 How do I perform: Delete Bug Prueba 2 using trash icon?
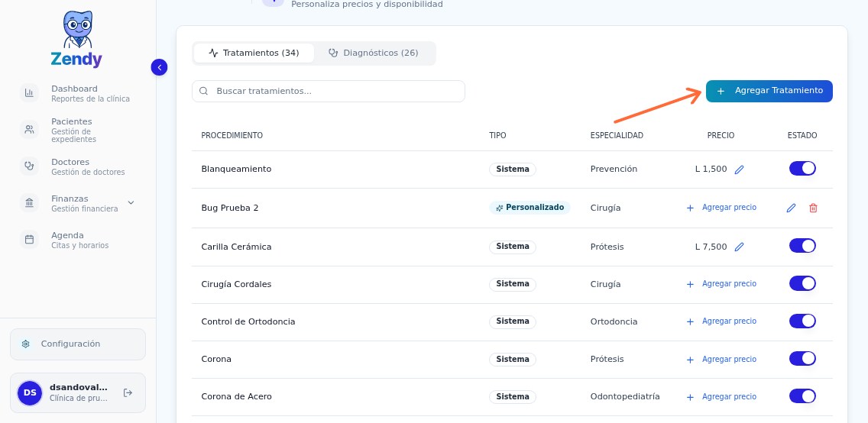(x=813, y=208)
